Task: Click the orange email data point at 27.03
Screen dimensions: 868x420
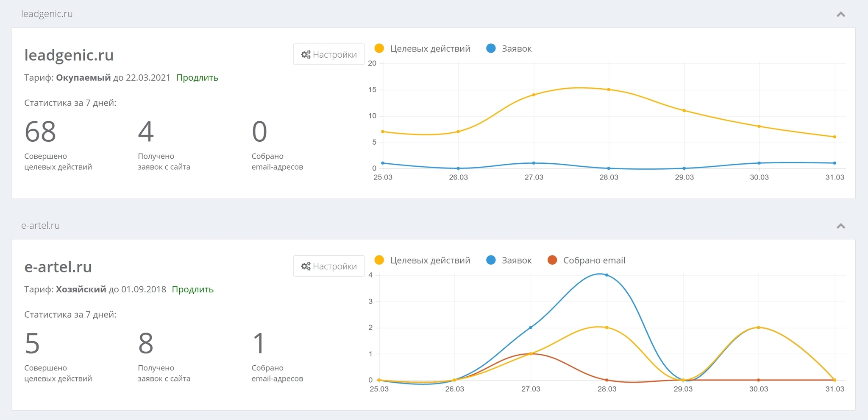Action: [x=531, y=353]
